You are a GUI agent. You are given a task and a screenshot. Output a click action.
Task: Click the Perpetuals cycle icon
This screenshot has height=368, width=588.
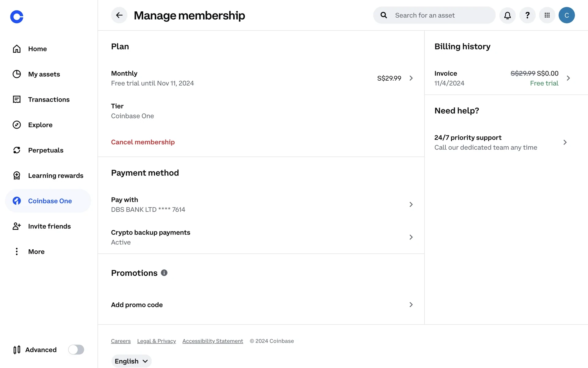pos(17,150)
